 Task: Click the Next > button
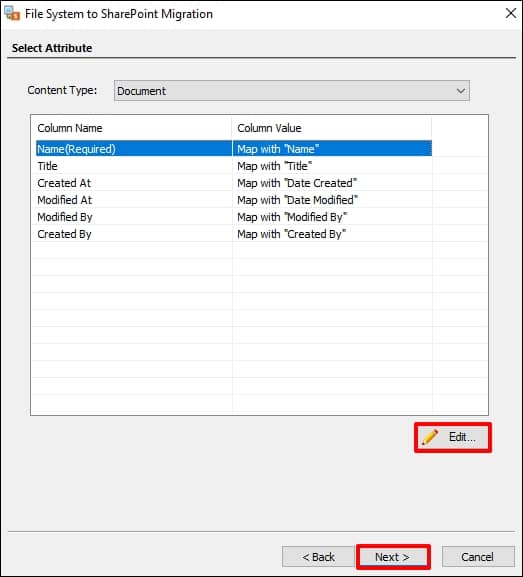click(393, 557)
